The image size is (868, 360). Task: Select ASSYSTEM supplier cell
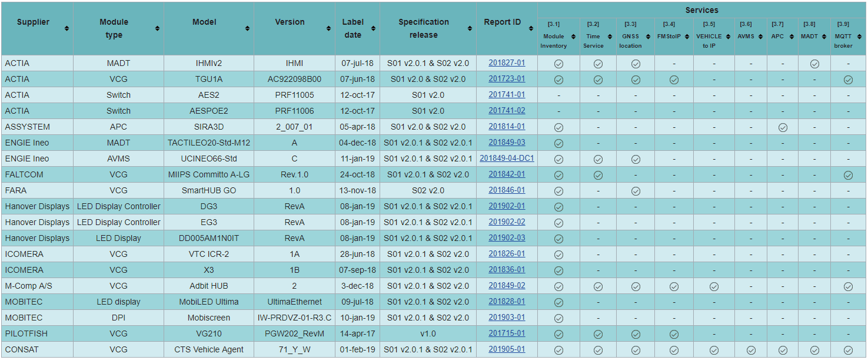37,127
